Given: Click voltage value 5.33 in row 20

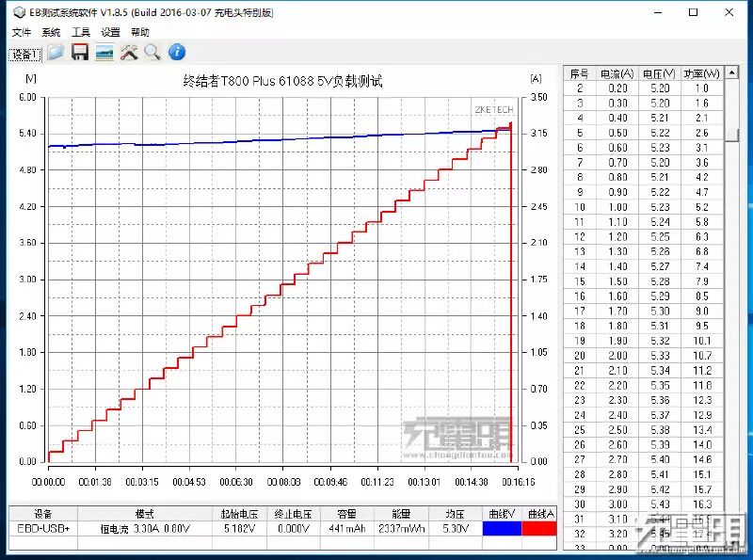Looking at the screenshot, I should pyautogui.click(x=660, y=356).
